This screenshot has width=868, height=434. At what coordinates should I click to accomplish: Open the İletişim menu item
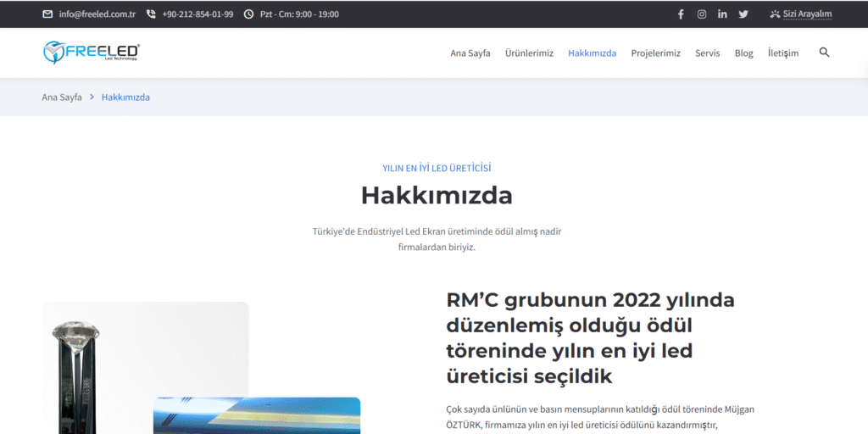pos(783,53)
